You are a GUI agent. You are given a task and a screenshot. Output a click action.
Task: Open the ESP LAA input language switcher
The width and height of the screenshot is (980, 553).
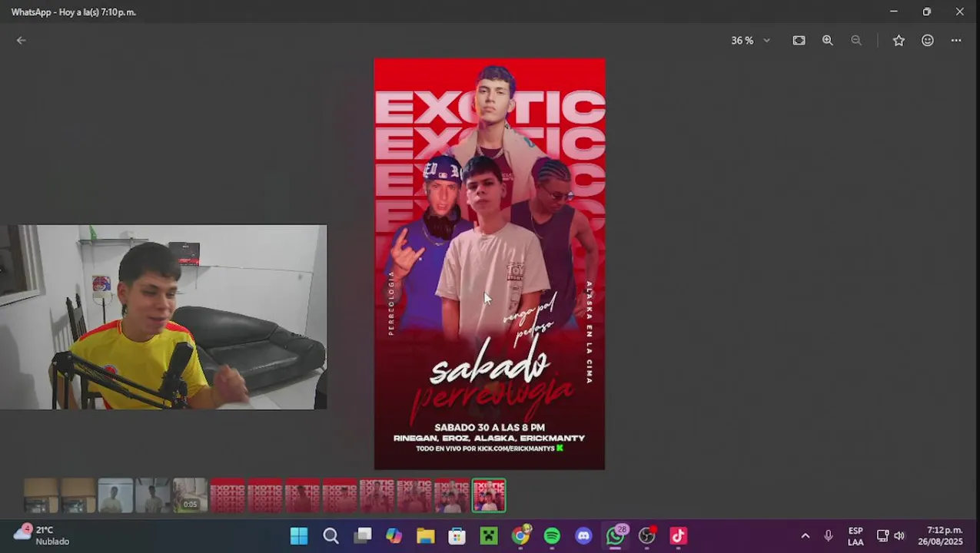pyautogui.click(x=855, y=536)
